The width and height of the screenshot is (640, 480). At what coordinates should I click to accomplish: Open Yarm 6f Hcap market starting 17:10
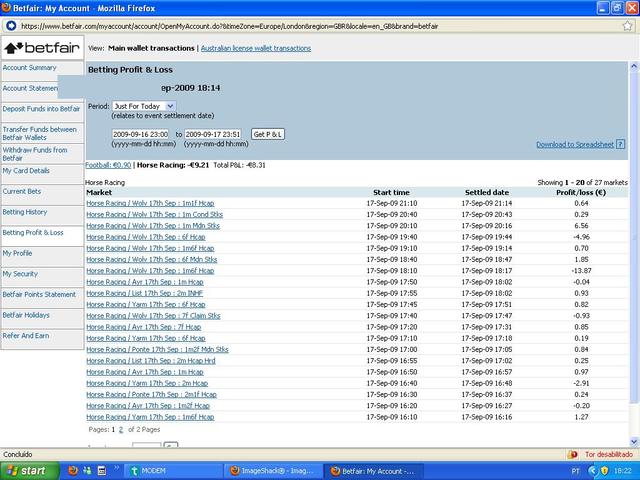coord(146,338)
